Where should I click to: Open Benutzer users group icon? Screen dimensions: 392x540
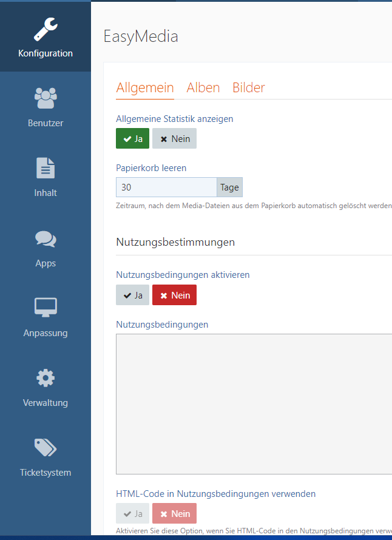click(x=46, y=98)
